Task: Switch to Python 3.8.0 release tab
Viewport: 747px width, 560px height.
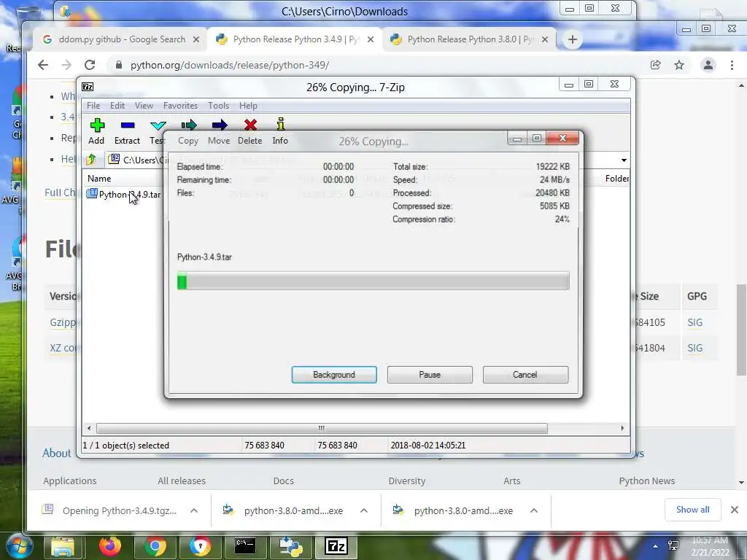Action: (x=469, y=39)
